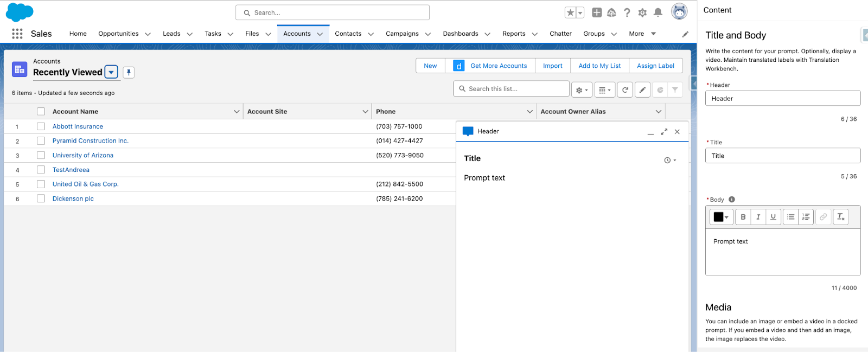
Task: Check the Abbott Insurance row checkbox
Action: click(41, 126)
